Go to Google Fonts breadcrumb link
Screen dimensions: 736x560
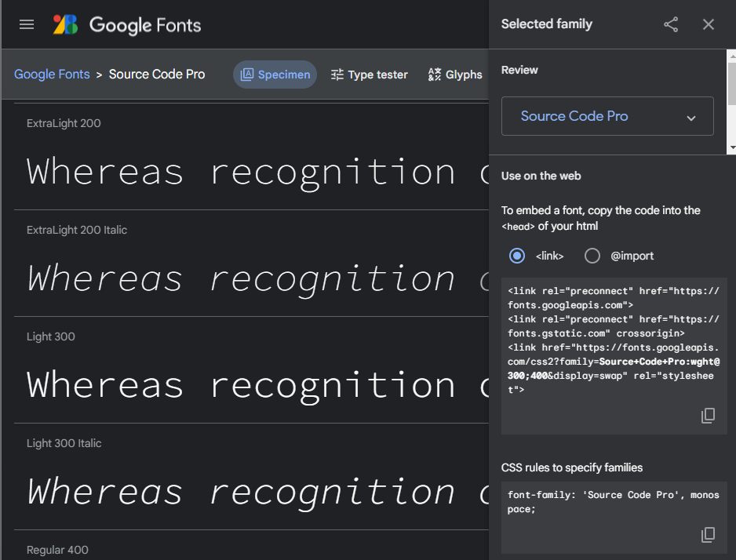[x=52, y=74]
